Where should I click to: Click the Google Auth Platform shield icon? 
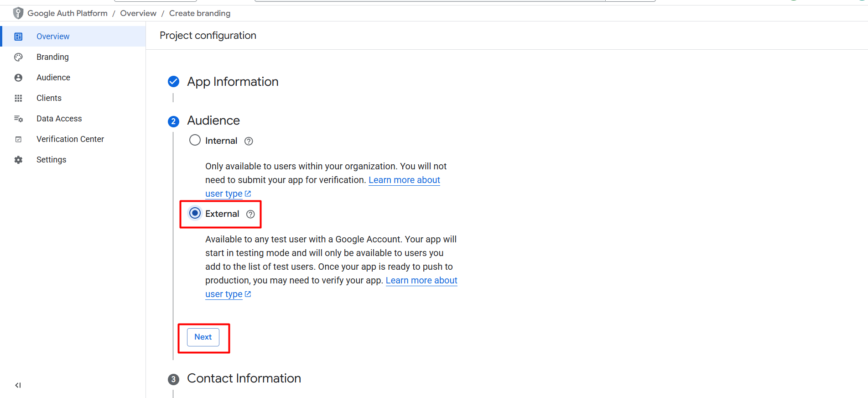pyautogui.click(x=18, y=13)
